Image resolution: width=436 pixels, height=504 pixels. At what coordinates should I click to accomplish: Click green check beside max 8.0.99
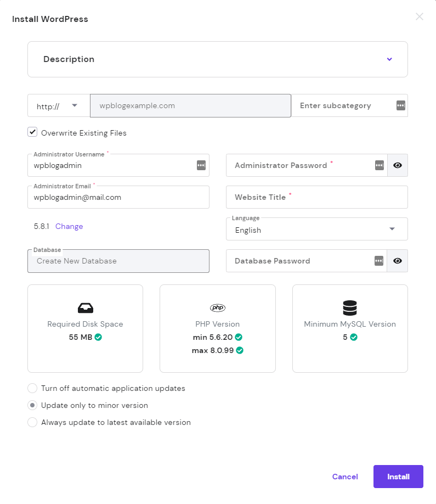(x=240, y=350)
